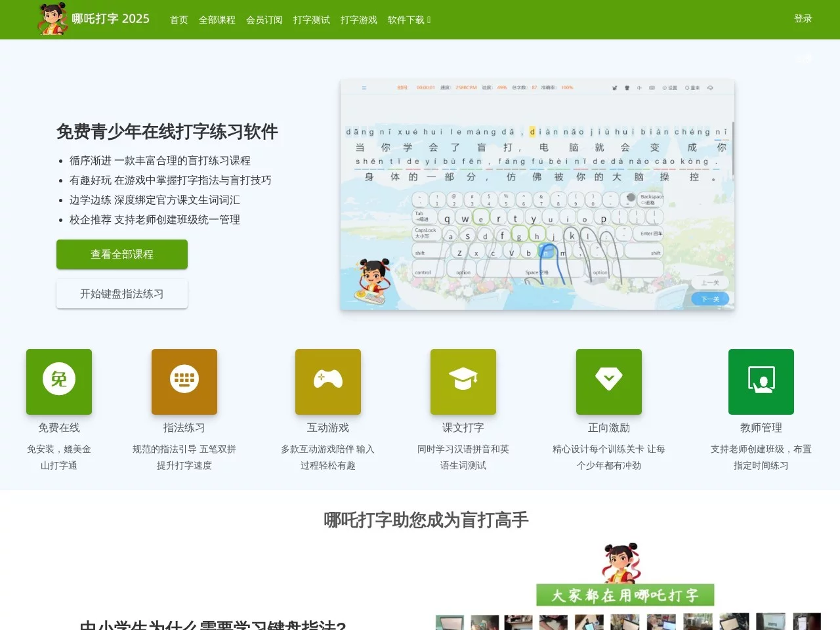Navigate to the '打字测试' menu item

tap(311, 20)
